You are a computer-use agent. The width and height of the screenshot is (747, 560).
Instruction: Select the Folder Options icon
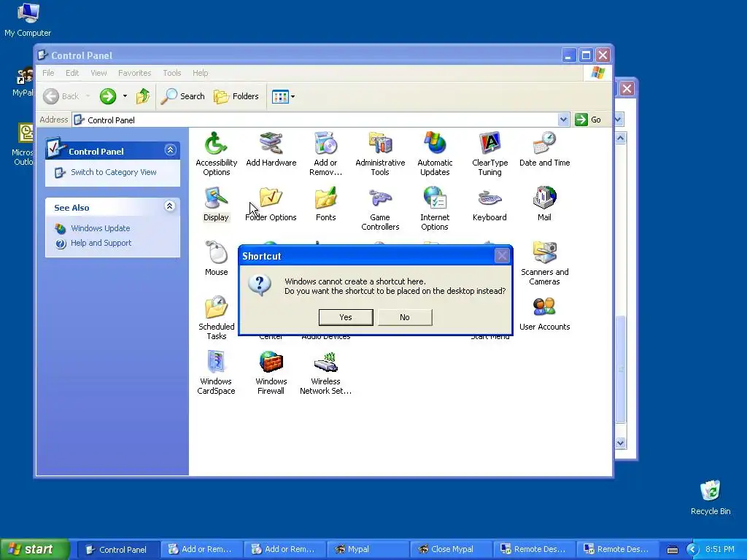tap(271, 204)
